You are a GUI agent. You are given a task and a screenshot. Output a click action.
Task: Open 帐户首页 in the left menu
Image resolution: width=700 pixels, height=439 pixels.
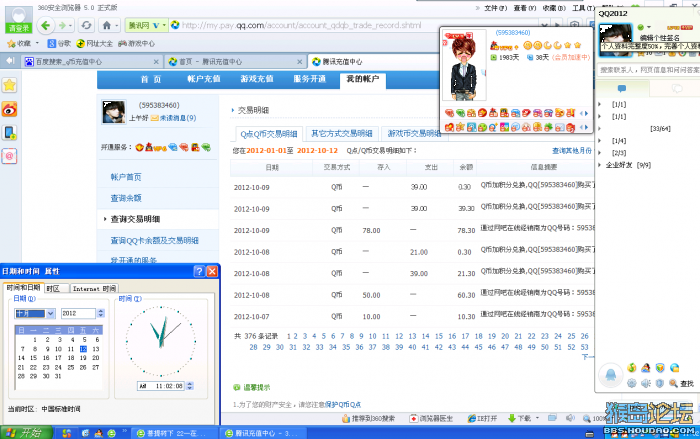pyautogui.click(x=126, y=177)
